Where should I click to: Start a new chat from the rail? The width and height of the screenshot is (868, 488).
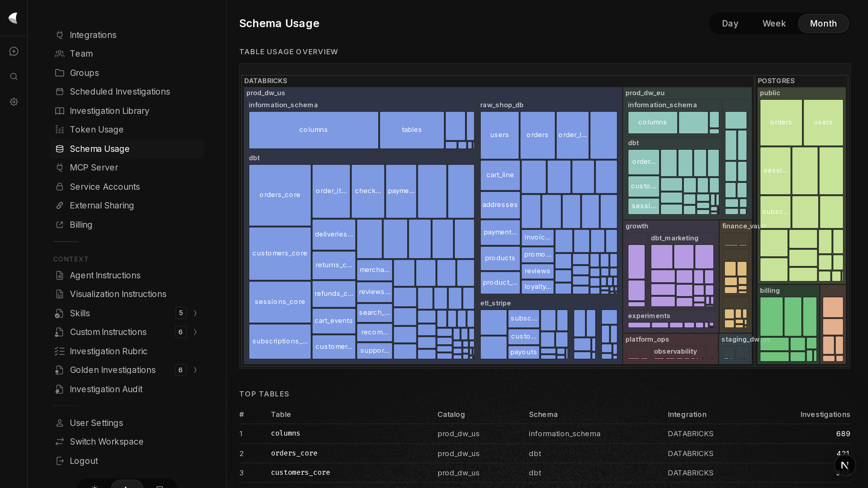[x=14, y=51]
